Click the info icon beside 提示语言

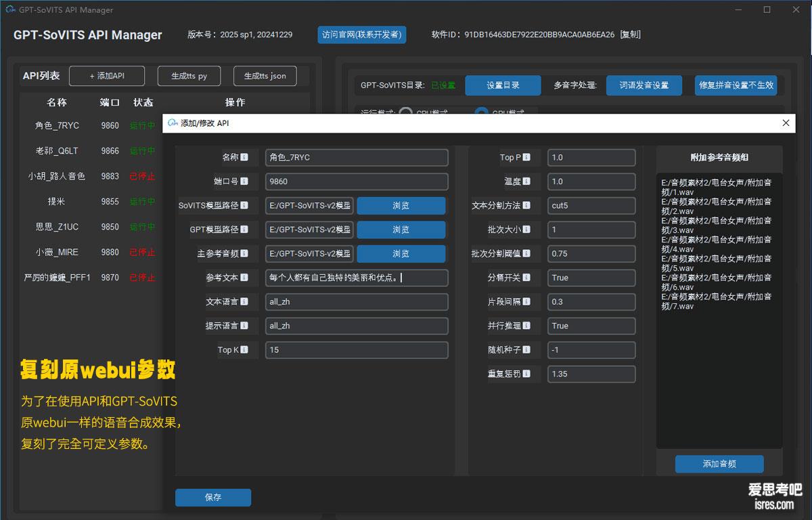(x=244, y=326)
